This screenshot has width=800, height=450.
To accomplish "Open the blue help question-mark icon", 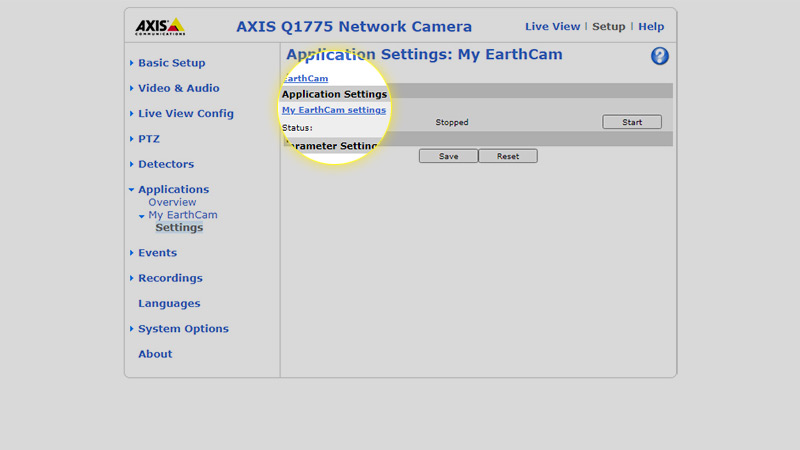I will (x=659, y=56).
